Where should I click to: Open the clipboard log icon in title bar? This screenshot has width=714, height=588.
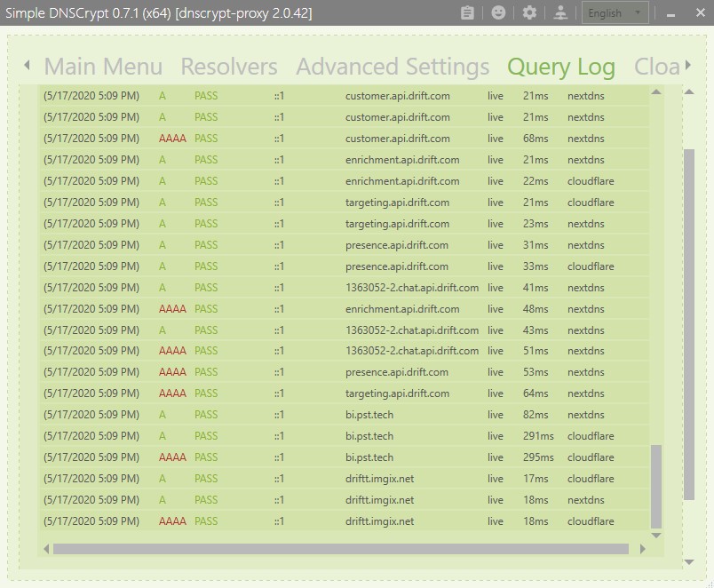(x=467, y=12)
